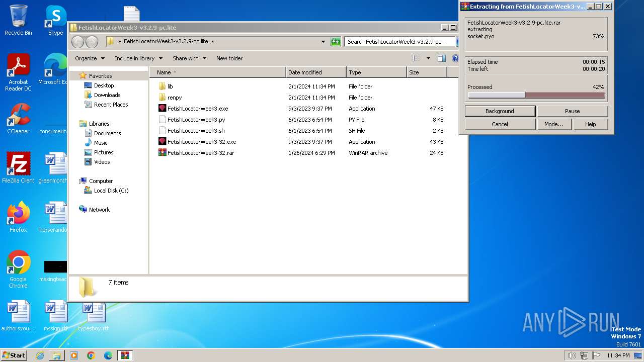The height and width of the screenshot is (362, 644).
Task: Open Firefox desktop shortcut
Action: click(18, 217)
